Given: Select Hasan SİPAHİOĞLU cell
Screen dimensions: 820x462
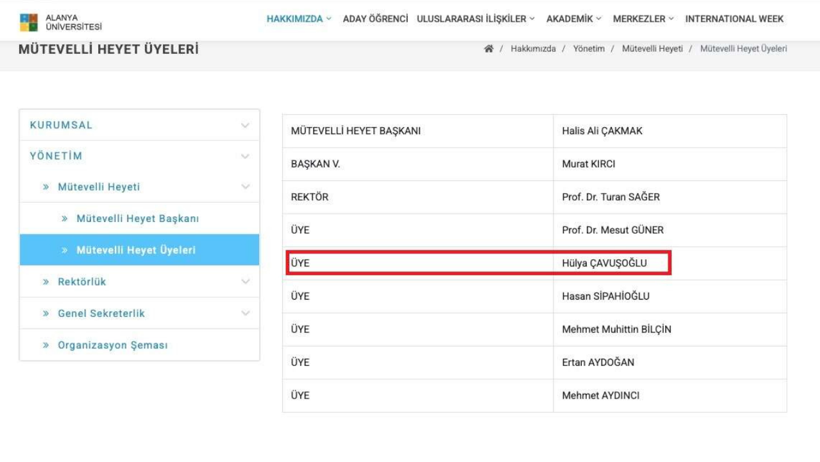Looking at the screenshot, I should [x=670, y=296].
